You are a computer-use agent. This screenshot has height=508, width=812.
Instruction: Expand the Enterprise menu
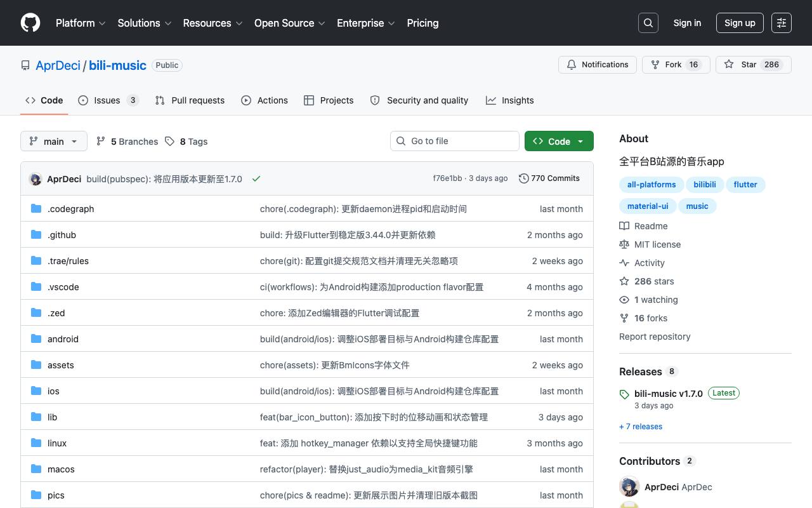(x=366, y=23)
